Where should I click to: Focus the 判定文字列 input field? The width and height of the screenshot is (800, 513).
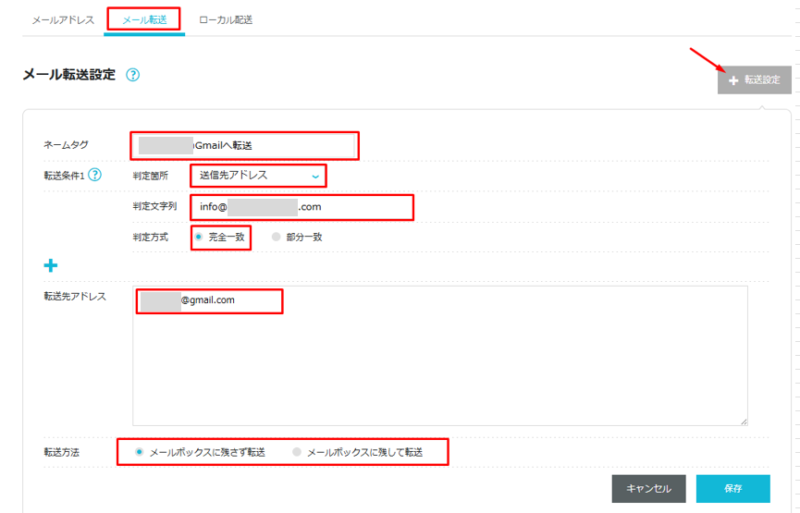click(x=301, y=207)
